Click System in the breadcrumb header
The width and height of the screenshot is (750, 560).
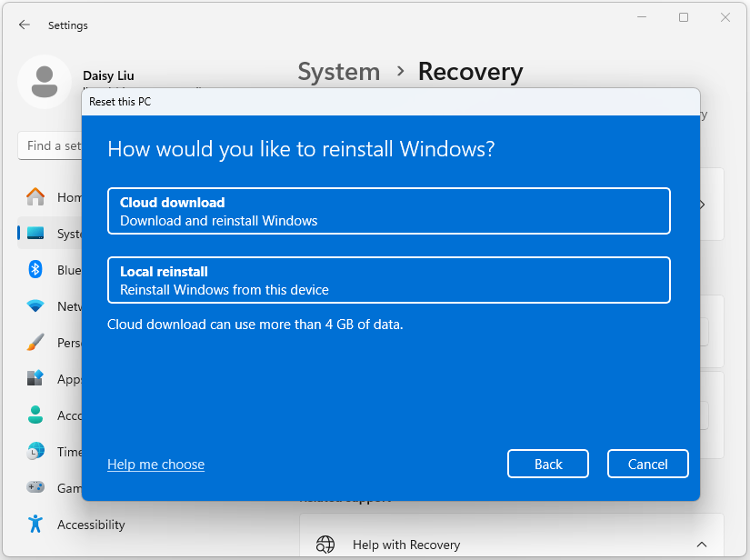tap(338, 72)
